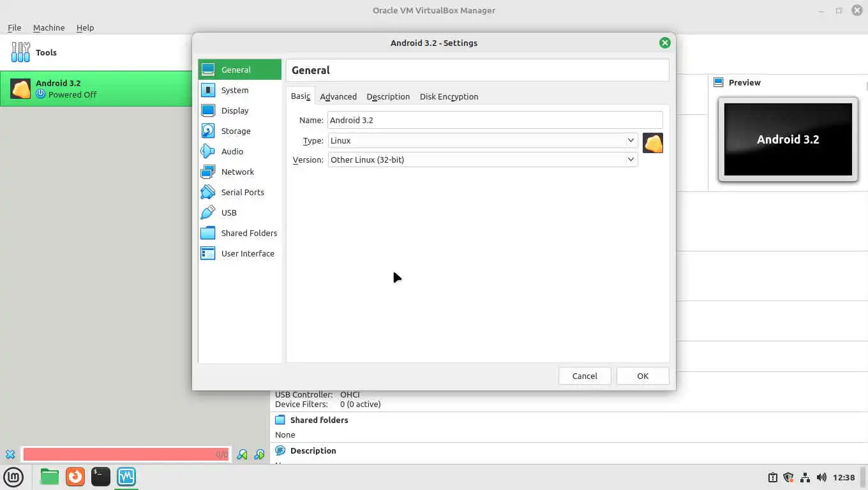Click OK to apply settings

pyautogui.click(x=643, y=376)
